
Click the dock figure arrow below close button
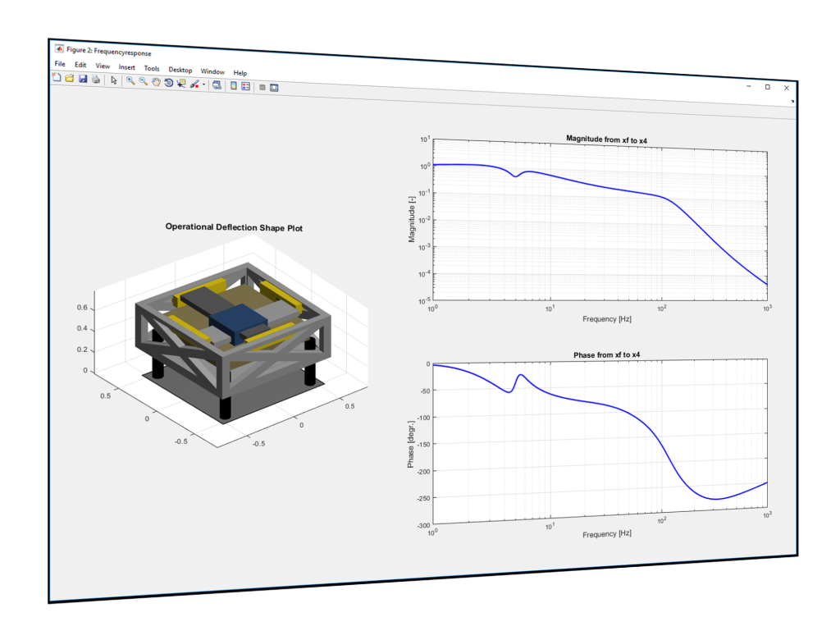(792, 101)
